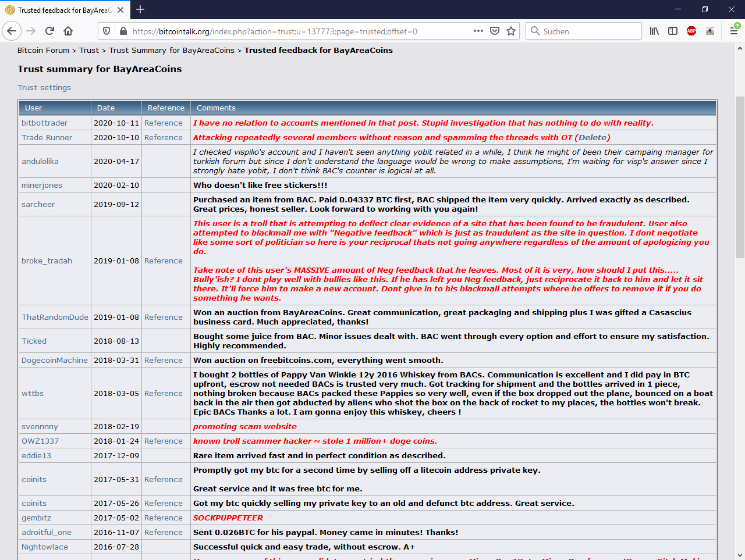Select the 'promoting scam website' comment
This screenshot has height=560, width=745.
245,427
